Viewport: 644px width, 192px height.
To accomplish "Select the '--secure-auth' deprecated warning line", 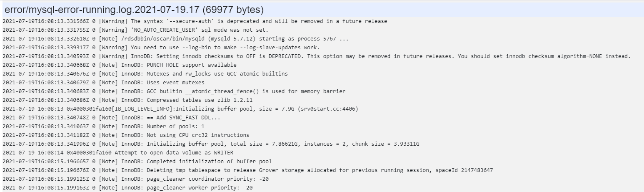I will [195, 21].
